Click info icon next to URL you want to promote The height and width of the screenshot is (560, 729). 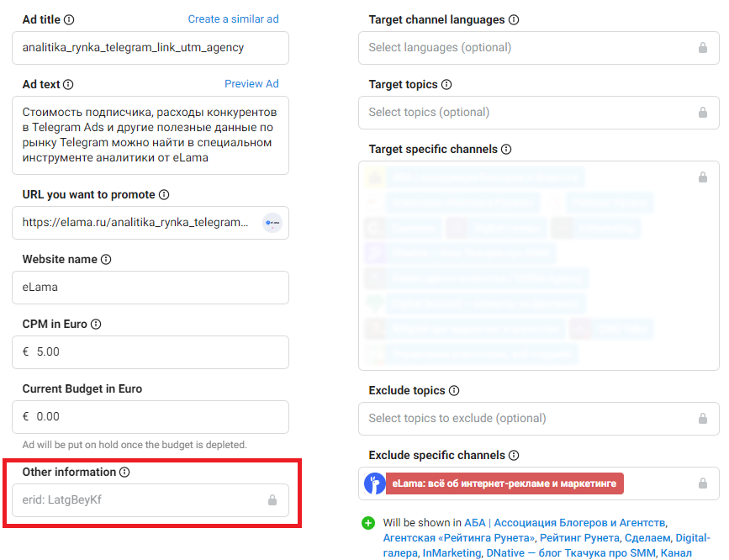pos(164,194)
